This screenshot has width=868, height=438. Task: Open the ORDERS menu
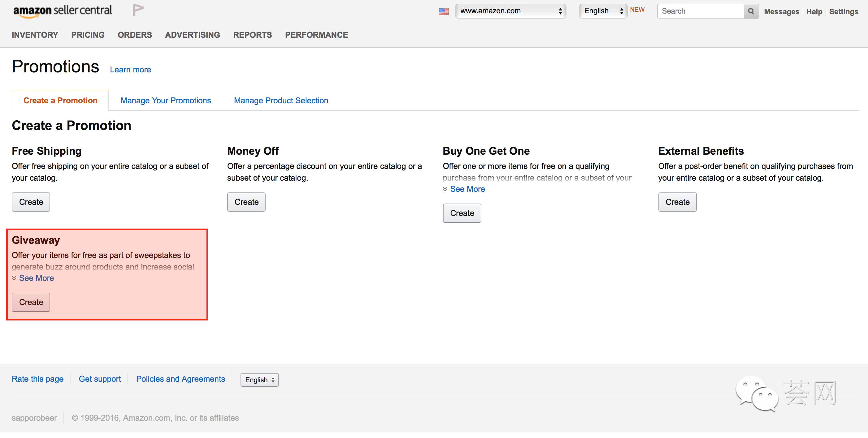tap(135, 35)
